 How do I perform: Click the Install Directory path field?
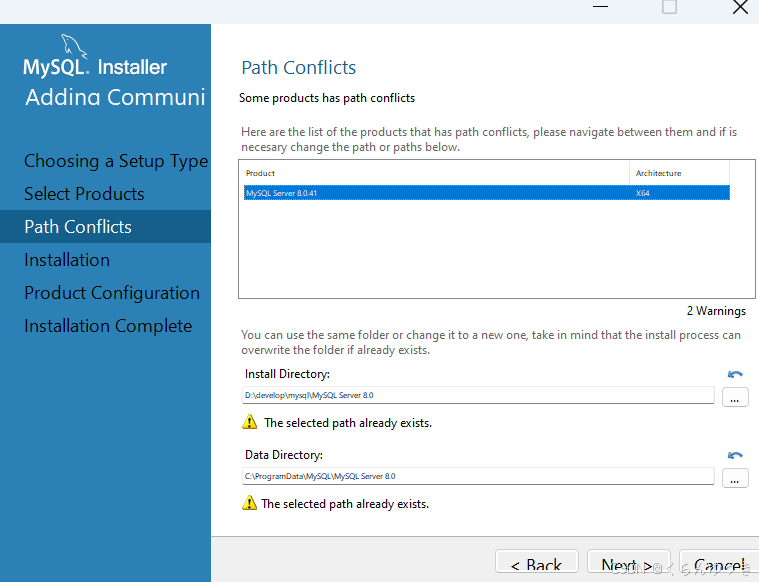(478, 395)
